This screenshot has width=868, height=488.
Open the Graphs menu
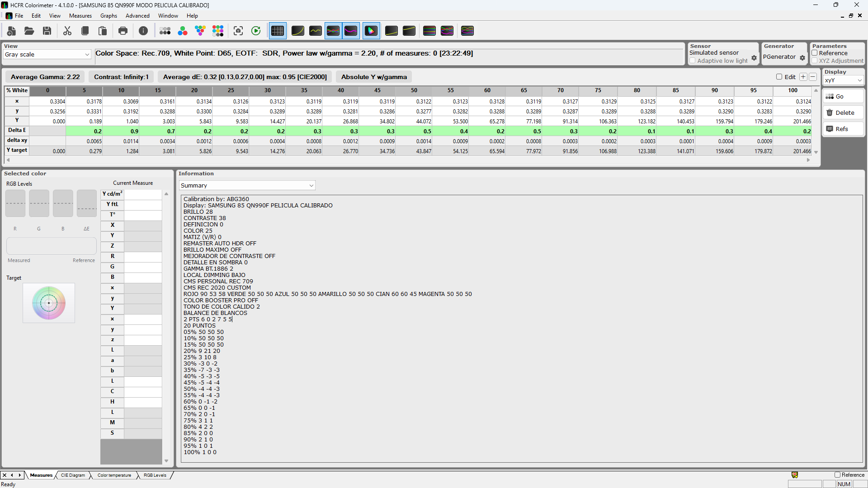[108, 16]
